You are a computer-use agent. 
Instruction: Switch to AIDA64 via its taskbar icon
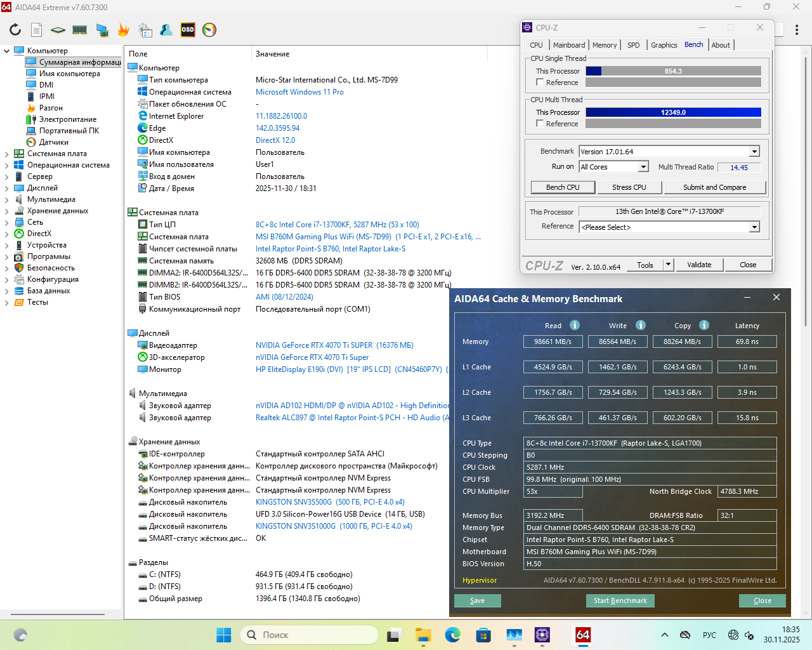click(583, 635)
